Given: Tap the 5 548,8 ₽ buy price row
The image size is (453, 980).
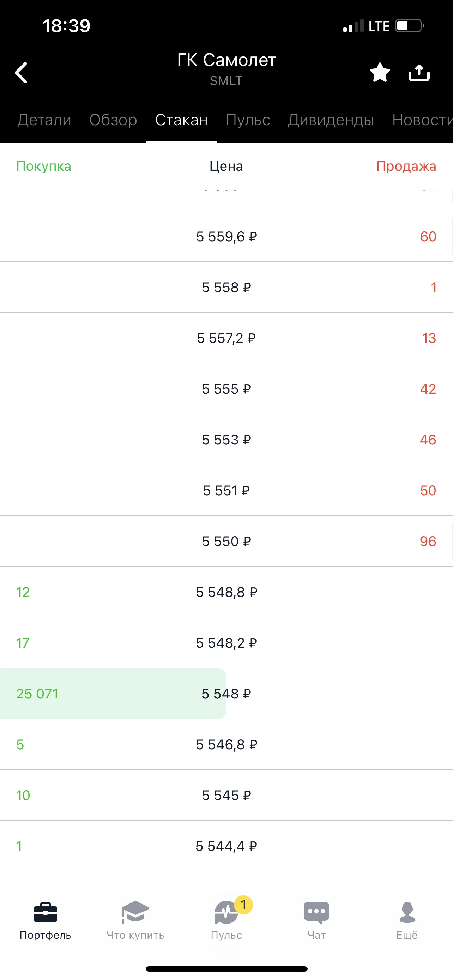Looking at the screenshot, I should pos(226,592).
